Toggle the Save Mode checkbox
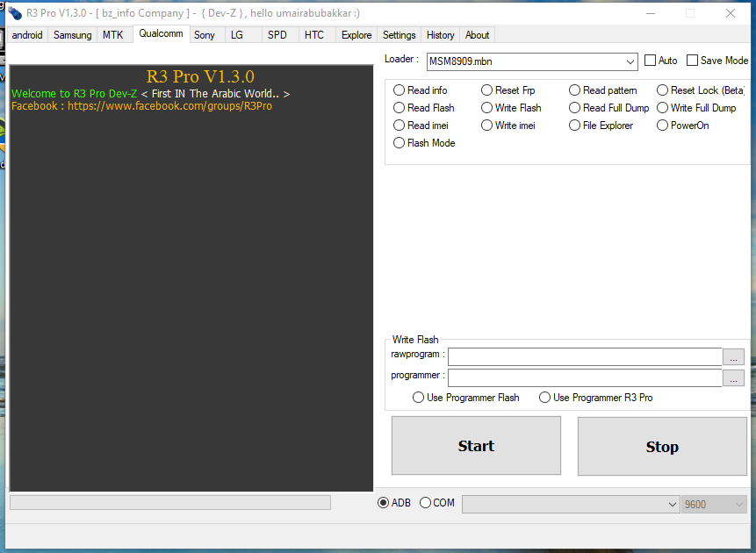Screen dimensions: 756x553 click(717, 61)
